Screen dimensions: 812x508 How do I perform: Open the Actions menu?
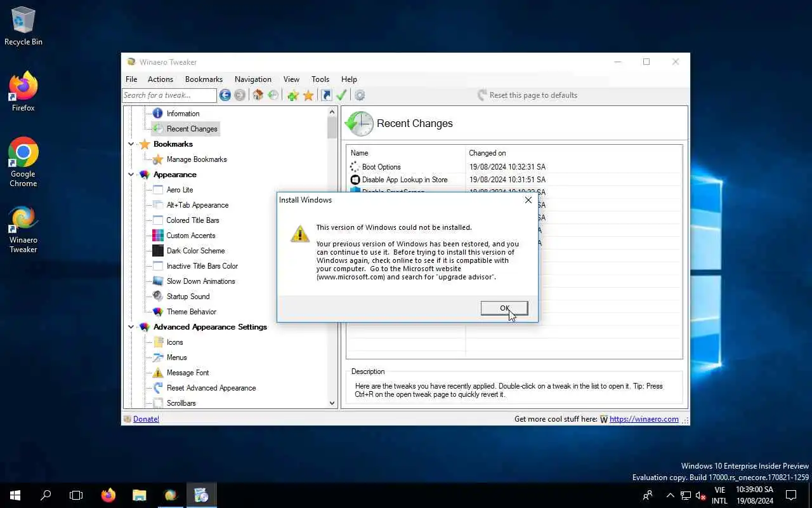click(x=160, y=79)
